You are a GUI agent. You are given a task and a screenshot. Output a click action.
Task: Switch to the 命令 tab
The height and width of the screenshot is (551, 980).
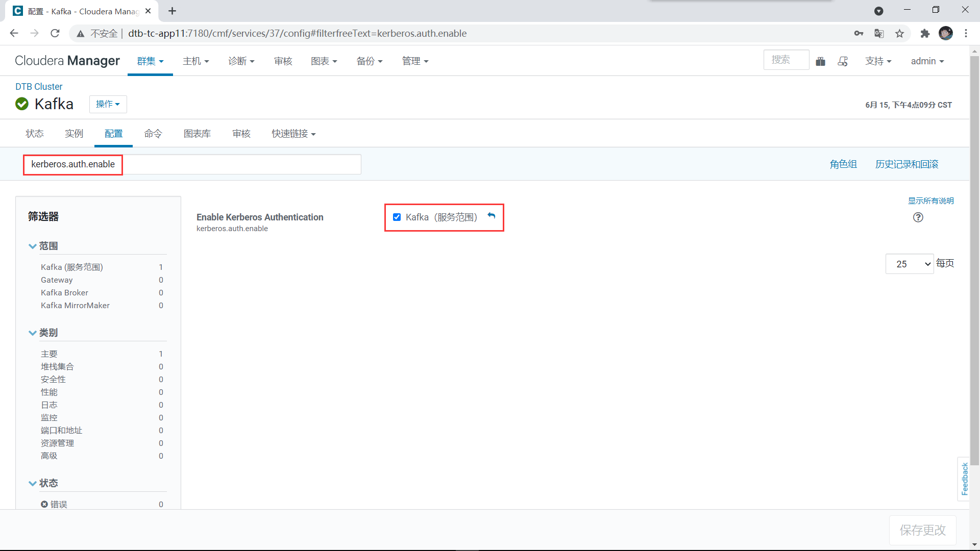point(153,134)
